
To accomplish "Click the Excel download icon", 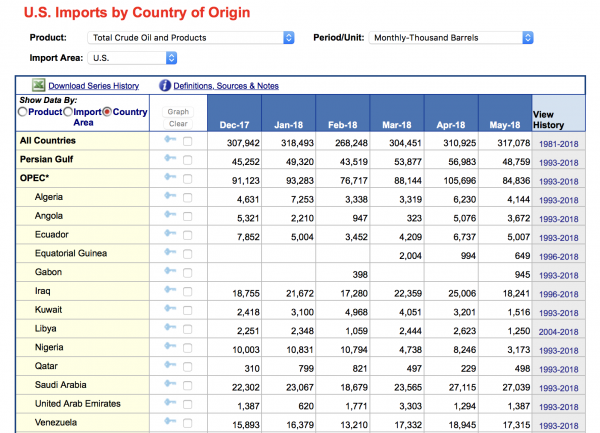I will point(38,85).
